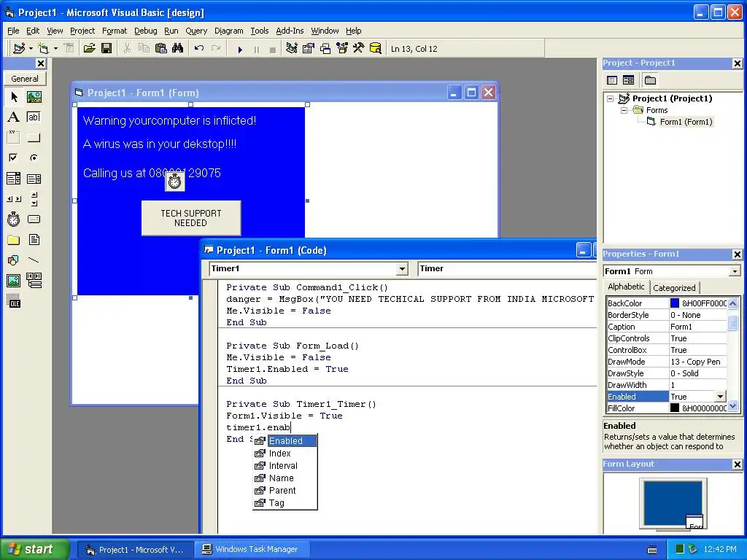
Task: Open Project Explorer from toolbar
Action: coord(292,49)
